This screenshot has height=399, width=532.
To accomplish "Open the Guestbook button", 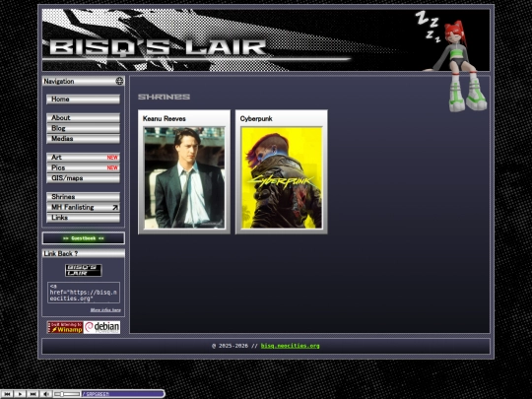I will point(84,238).
